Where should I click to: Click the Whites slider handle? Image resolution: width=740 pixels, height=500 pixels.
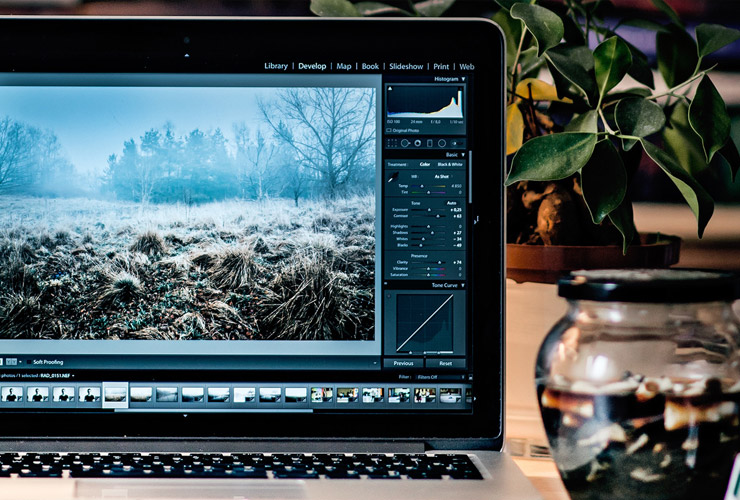pyautogui.click(x=423, y=239)
